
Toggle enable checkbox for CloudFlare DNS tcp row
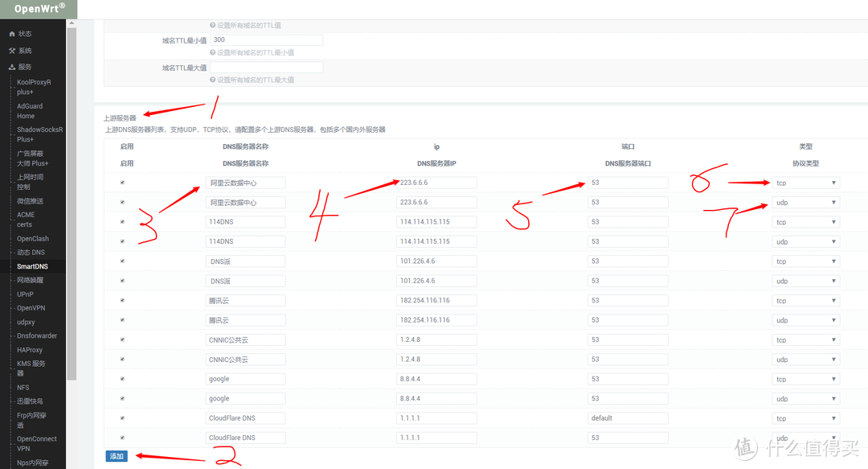point(122,418)
